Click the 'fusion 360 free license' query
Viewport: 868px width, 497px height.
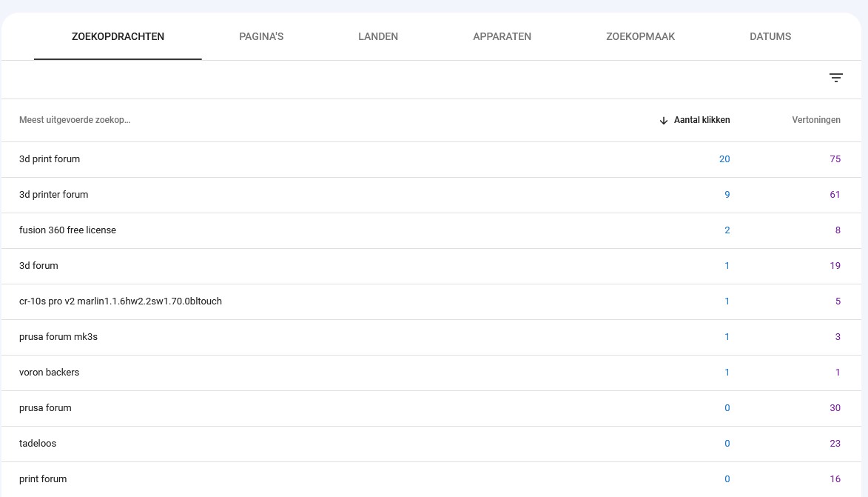pyautogui.click(x=67, y=230)
